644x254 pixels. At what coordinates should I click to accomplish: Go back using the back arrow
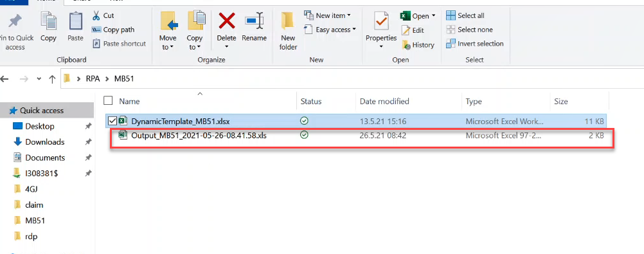click(x=5, y=79)
